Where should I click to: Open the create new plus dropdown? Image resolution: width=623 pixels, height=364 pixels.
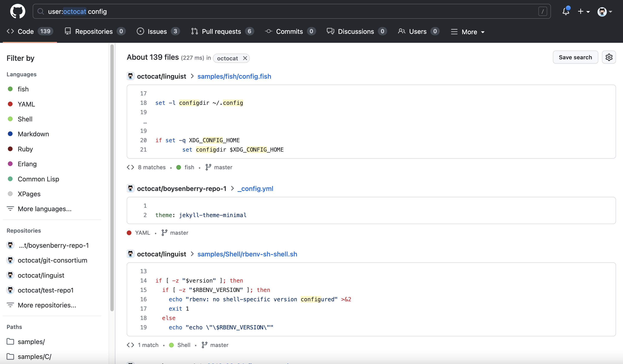click(584, 11)
